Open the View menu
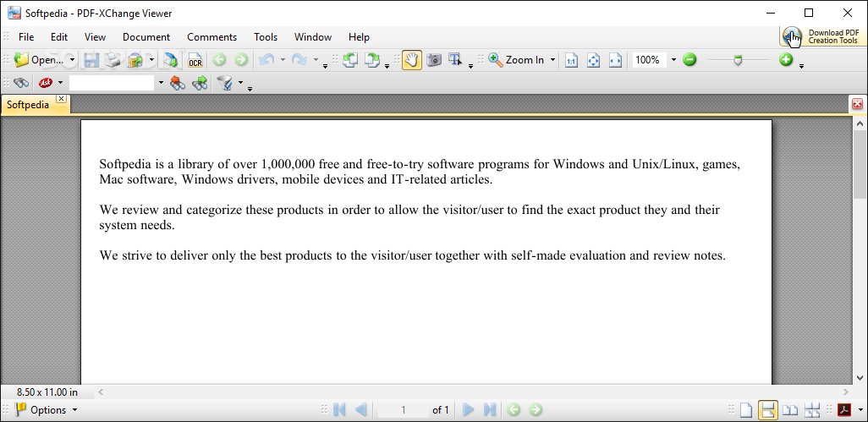 [x=96, y=37]
